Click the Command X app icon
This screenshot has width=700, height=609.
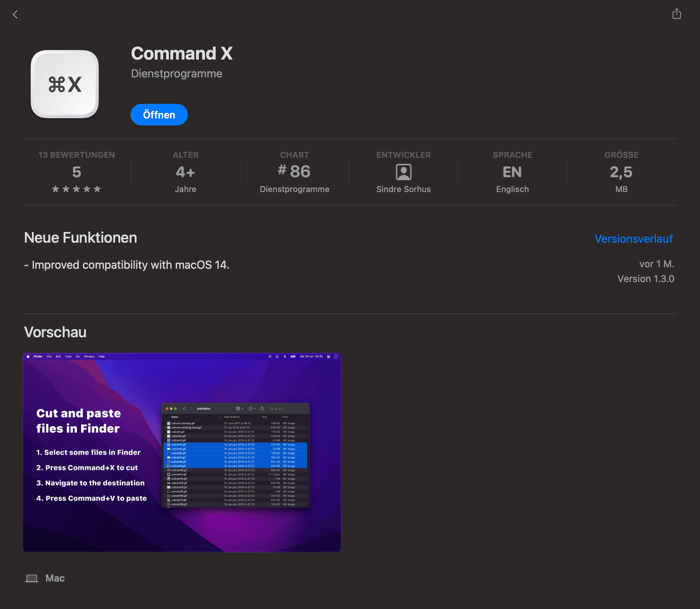[x=65, y=85]
